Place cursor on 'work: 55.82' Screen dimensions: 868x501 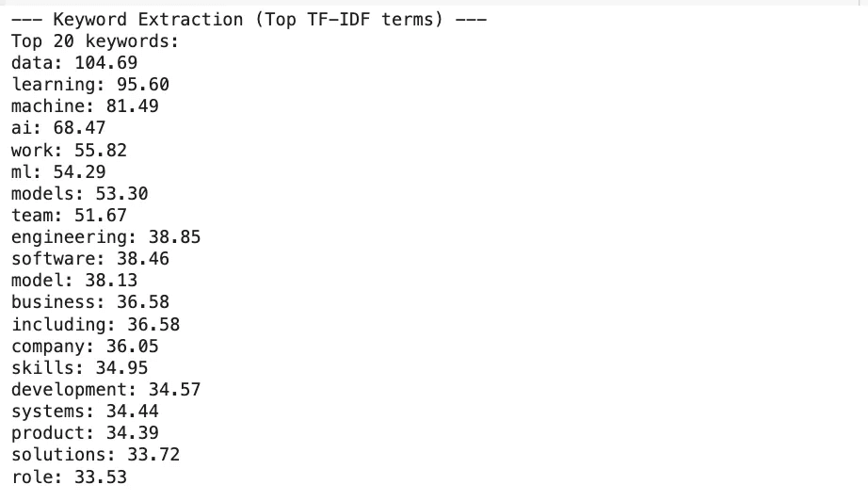pyautogui.click(x=69, y=150)
